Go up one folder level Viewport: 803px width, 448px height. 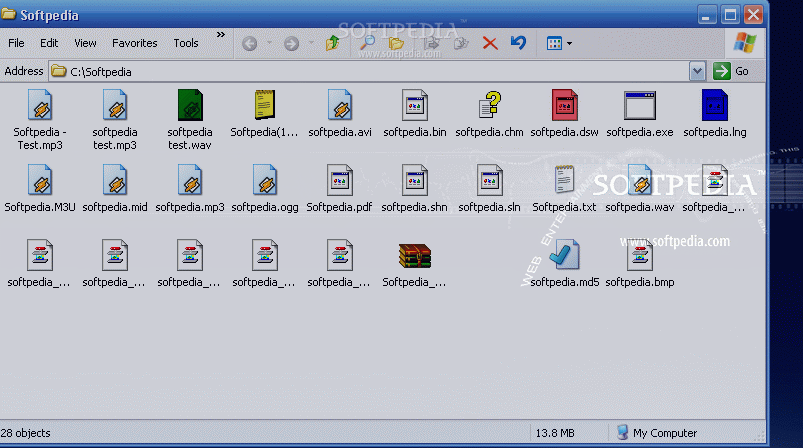(x=333, y=43)
